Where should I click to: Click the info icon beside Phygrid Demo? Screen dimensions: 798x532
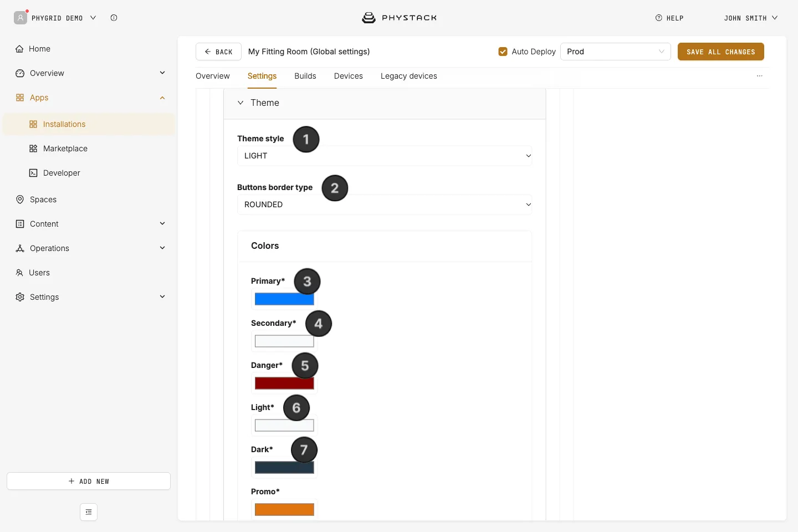114,18
